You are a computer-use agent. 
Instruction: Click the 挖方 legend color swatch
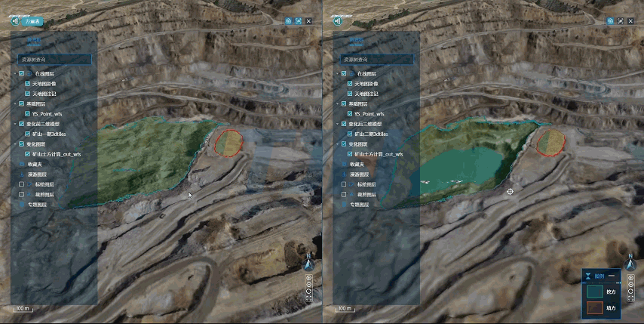[x=595, y=290]
